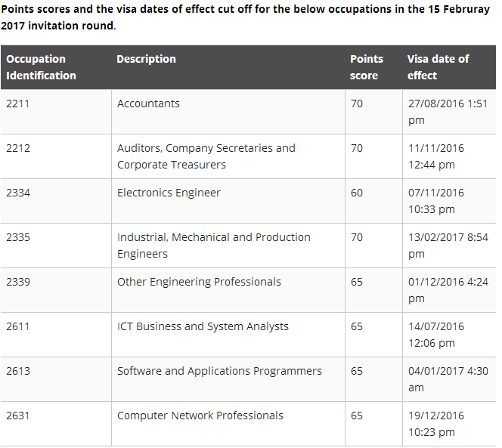
Task: Select occupation code 2611
Action: (18, 326)
